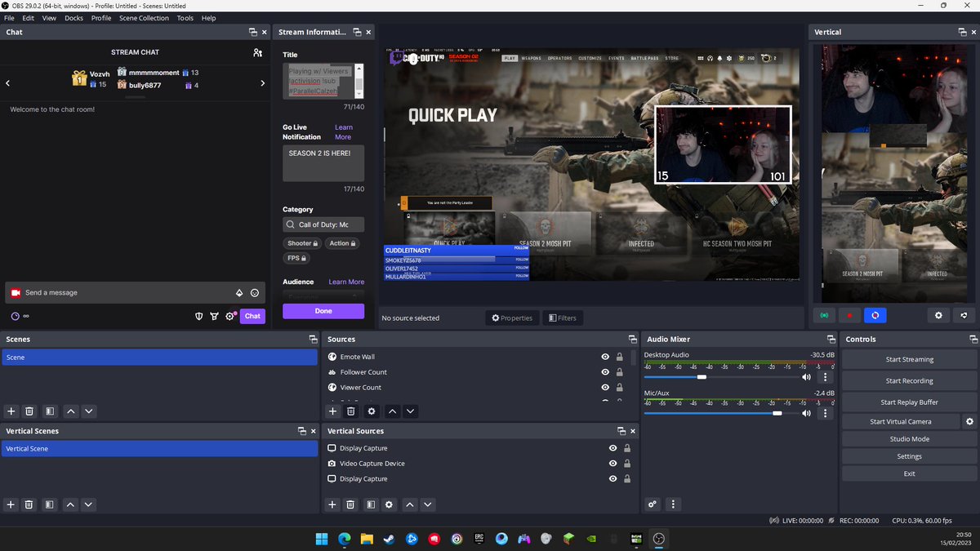Image resolution: width=980 pixels, height=551 pixels.
Task: Start vertical streaming with green icon
Action: pyautogui.click(x=824, y=315)
